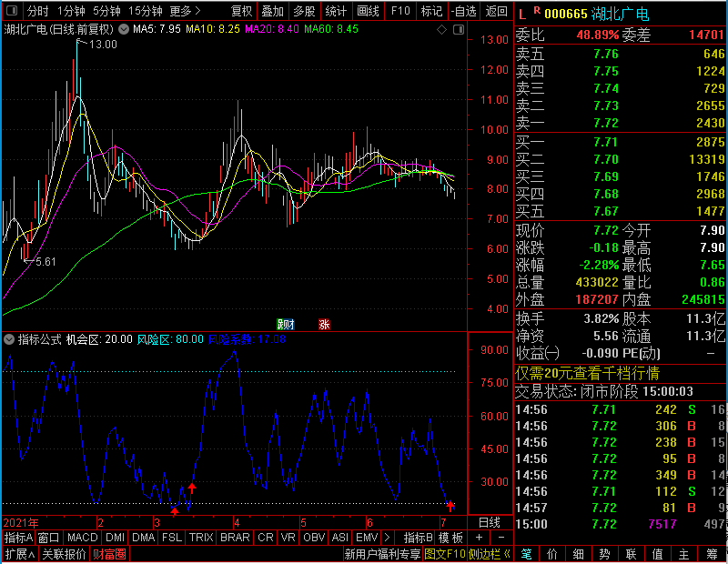Switch the indicator to EMV
This screenshot has height=564, width=728.
coord(367,538)
